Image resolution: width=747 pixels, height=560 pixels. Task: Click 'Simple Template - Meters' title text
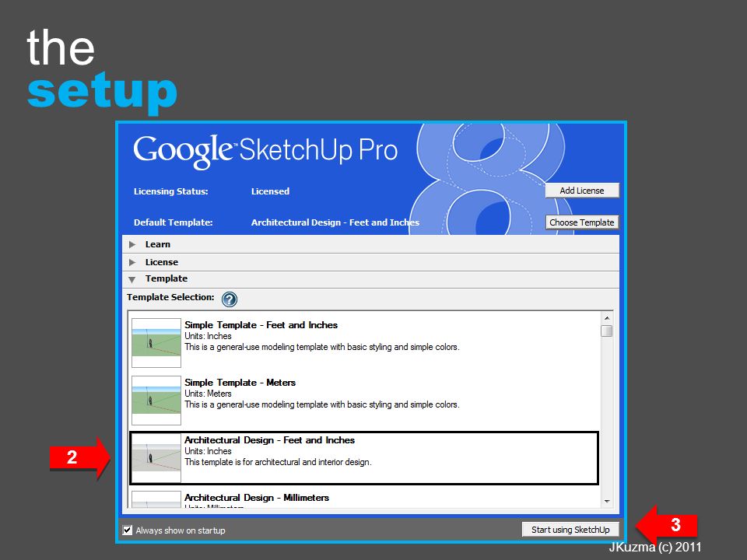click(240, 383)
